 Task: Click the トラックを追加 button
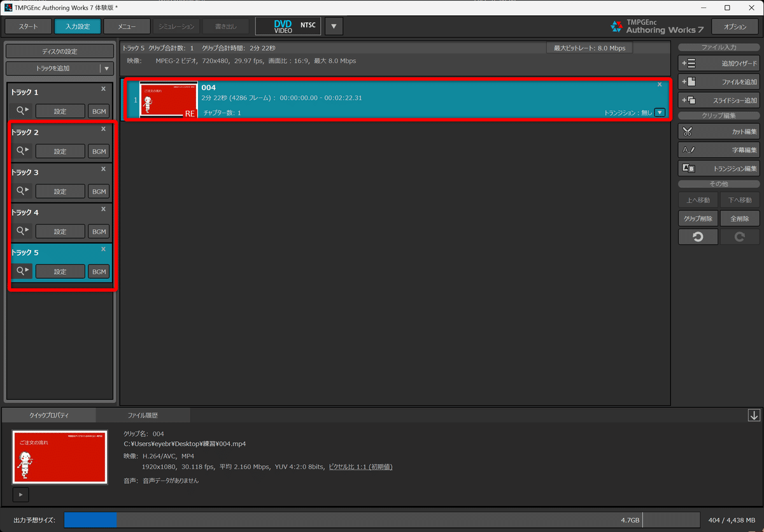[x=53, y=68]
